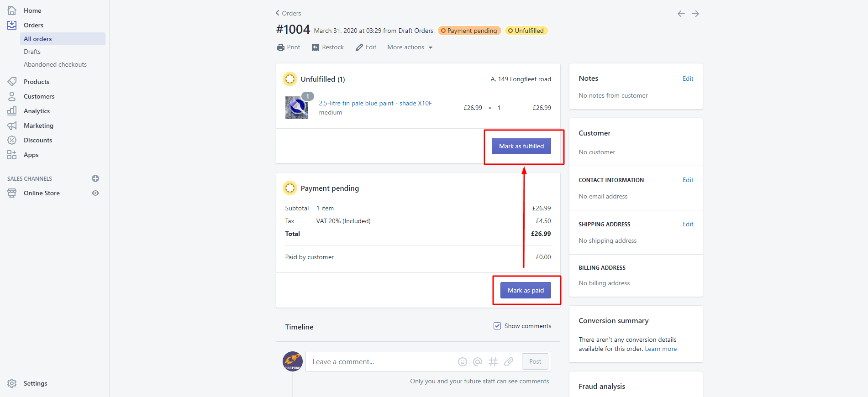
Task: Open the pale blue paint product link
Action: pyautogui.click(x=375, y=103)
